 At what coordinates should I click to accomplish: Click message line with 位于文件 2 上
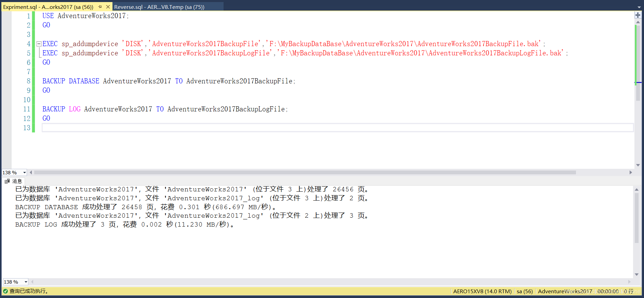pos(192,216)
